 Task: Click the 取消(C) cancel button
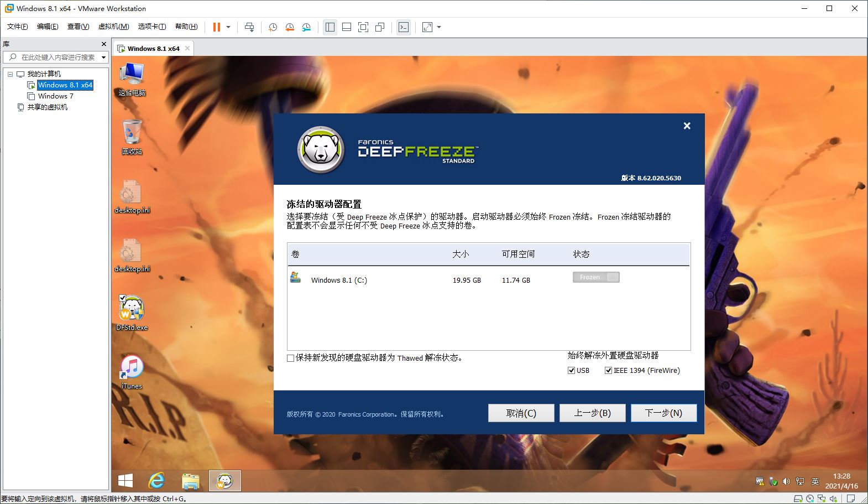(x=521, y=413)
